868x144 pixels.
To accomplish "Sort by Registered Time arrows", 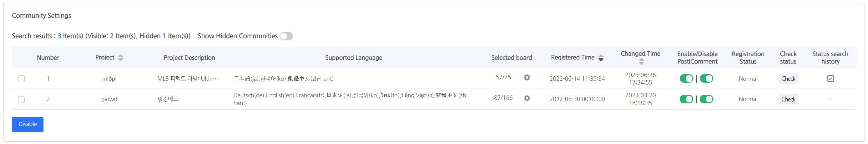I will click(x=601, y=58).
